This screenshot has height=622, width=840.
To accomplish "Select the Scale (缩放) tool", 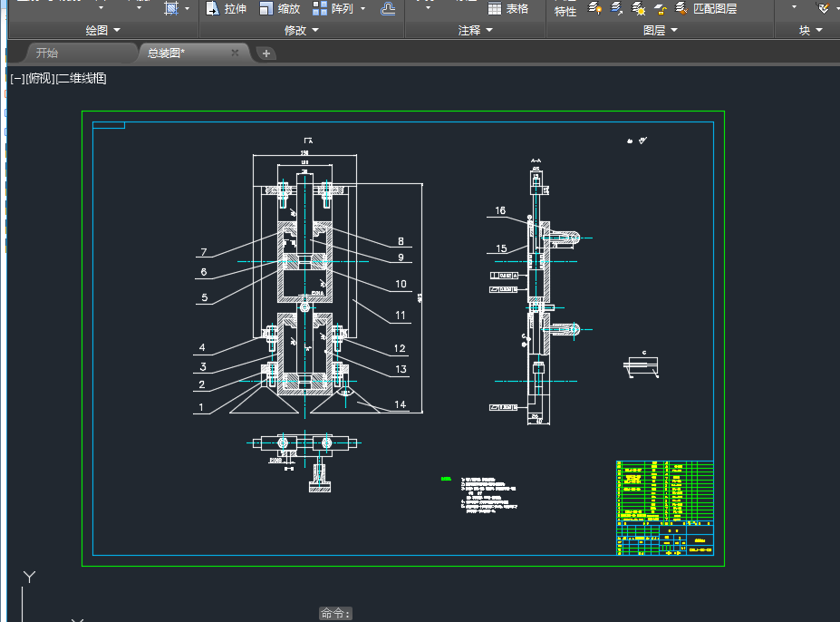I will (x=279, y=9).
